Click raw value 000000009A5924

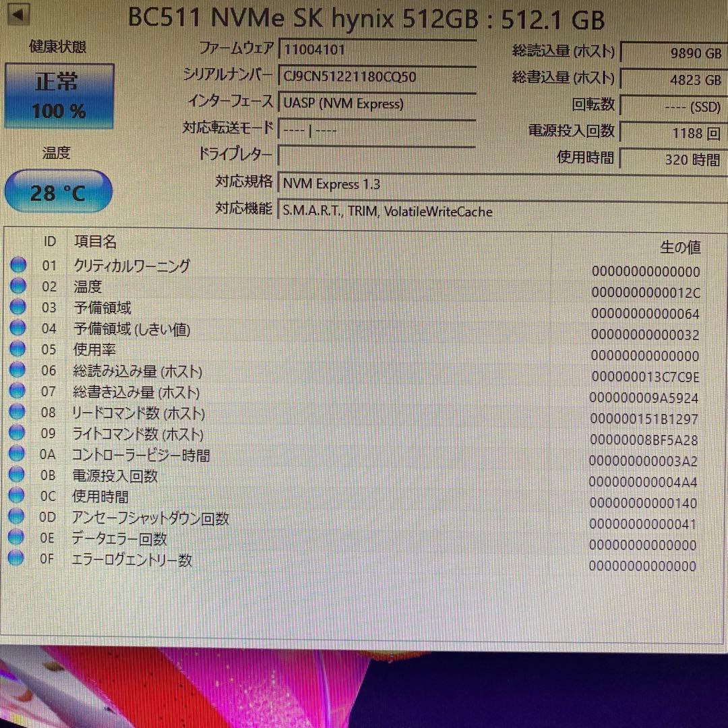click(x=644, y=398)
